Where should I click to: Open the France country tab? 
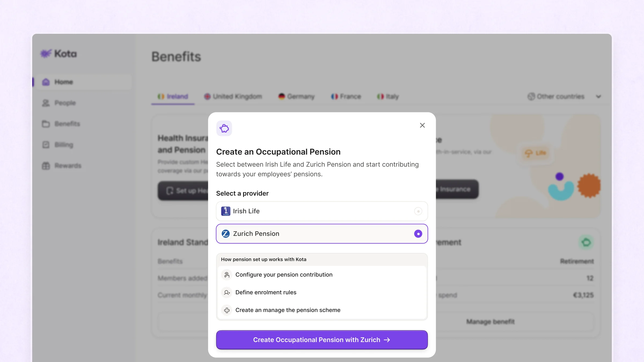coord(346,97)
